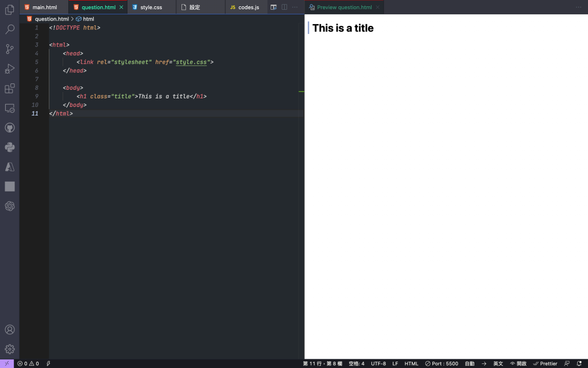Close the question.html tab
Viewport: 588px width, 368px height.
[x=121, y=7]
